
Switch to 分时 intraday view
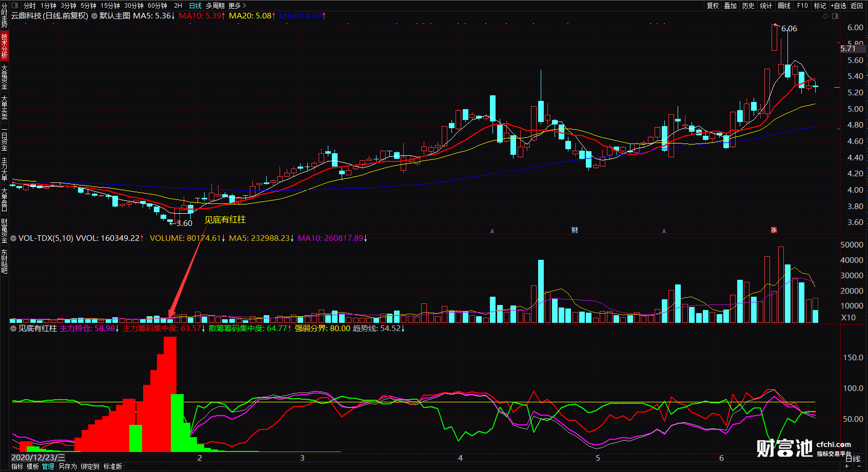click(x=30, y=6)
